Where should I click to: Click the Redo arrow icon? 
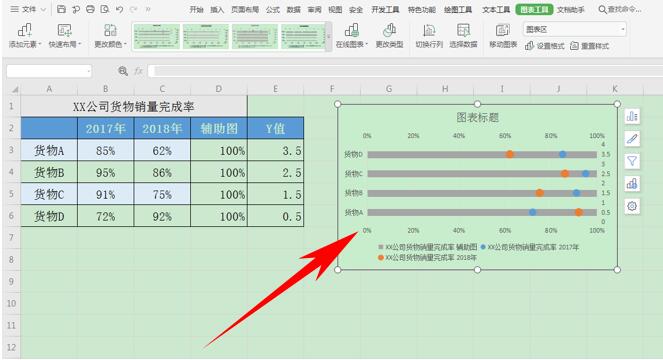coord(134,9)
